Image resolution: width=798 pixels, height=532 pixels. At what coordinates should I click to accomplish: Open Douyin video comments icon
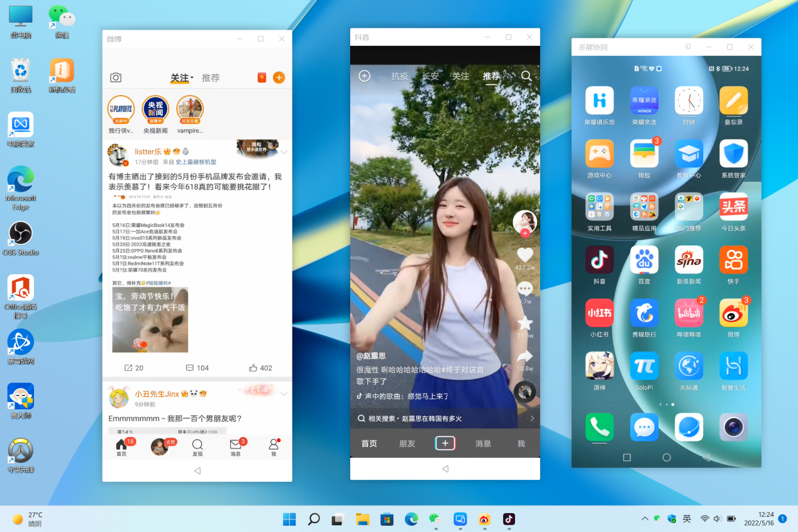(525, 289)
